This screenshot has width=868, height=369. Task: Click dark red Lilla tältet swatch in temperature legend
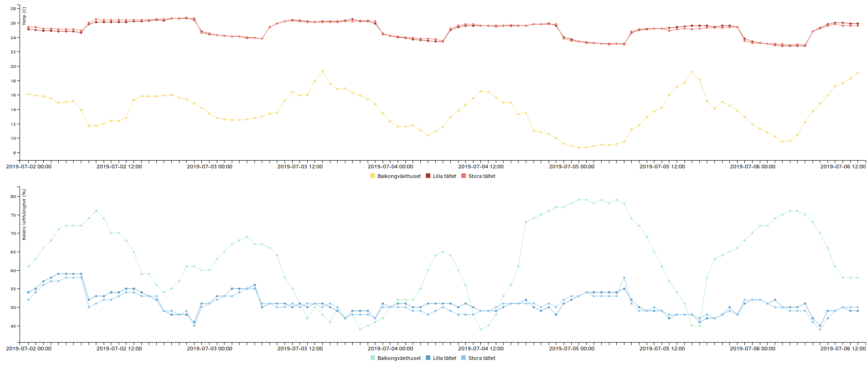click(428, 176)
